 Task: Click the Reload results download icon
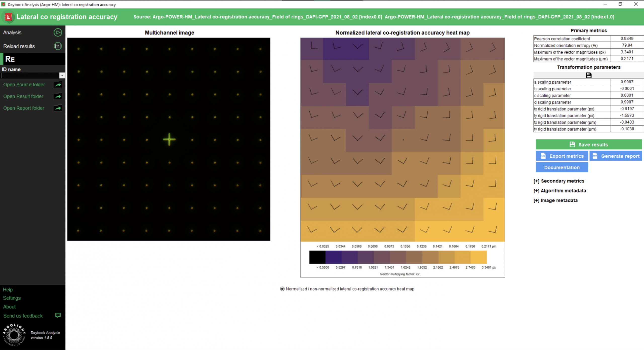click(x=58, y=46)
